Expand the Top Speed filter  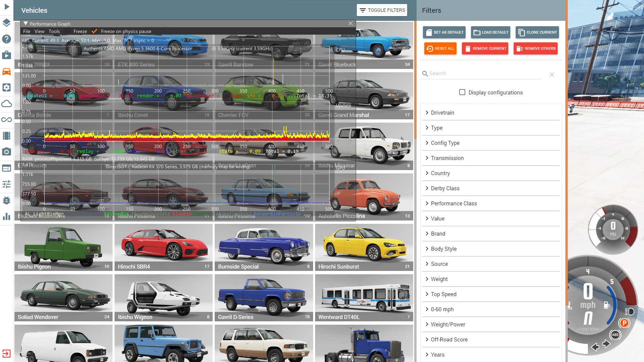tap(491, 294)
